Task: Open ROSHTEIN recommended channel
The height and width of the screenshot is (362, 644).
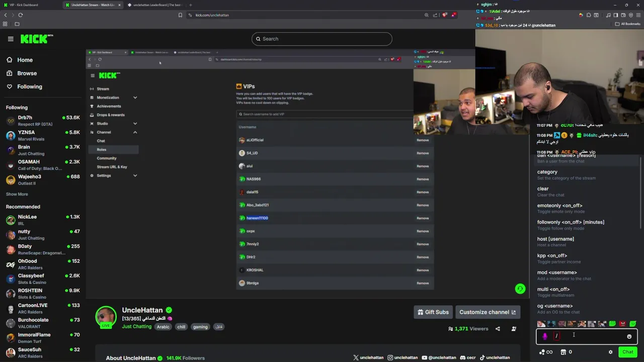Action: click(x=43, y=294)
